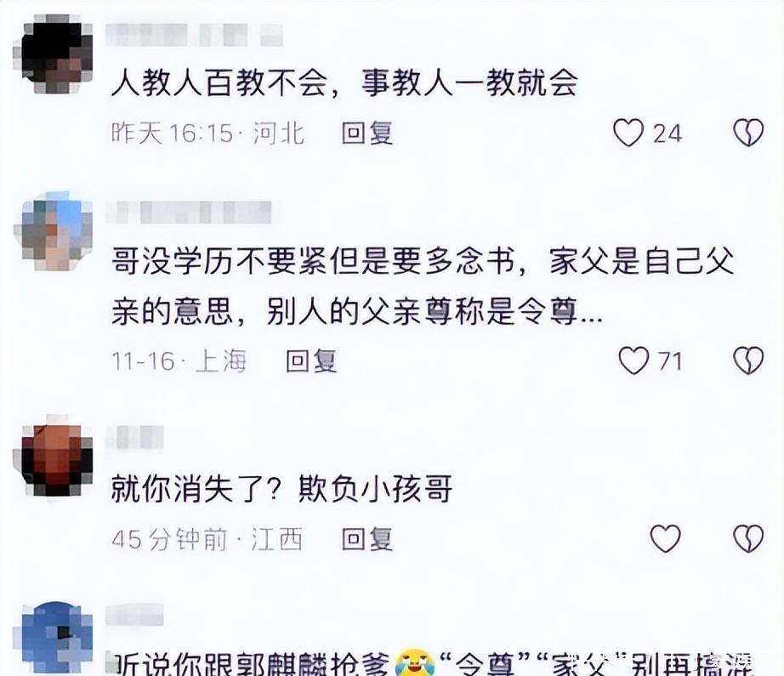Open the first commenter's blurred username
This screenshot has height=676, width=784.
pos(194,35)
